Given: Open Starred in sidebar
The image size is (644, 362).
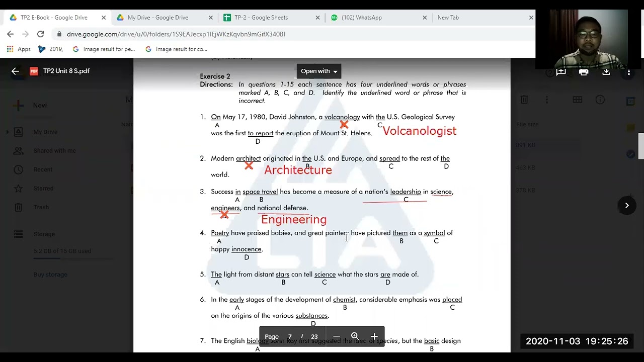Looking at the screenshot, I should pos(43,189).
